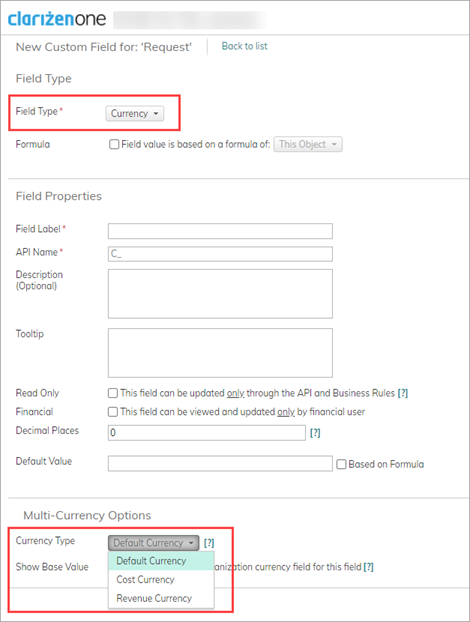Click the Default Value input field
Viewport: 470px width, 622px height.
(220, 463)
